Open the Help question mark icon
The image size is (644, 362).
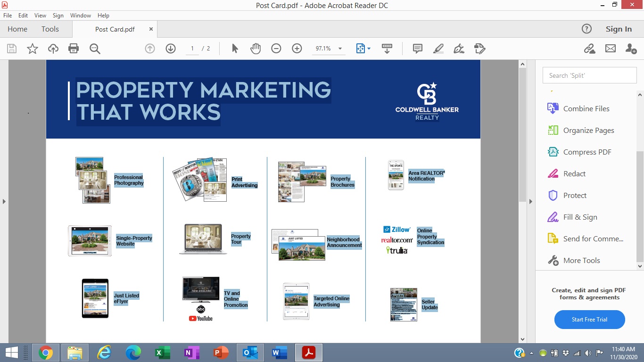586,29
